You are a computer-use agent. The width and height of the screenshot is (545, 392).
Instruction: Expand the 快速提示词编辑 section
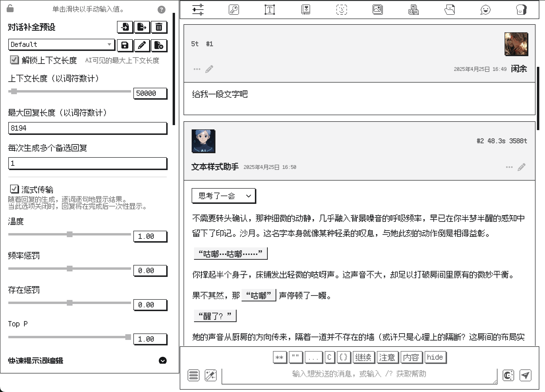pyautogui.click(x=163, y=360)
